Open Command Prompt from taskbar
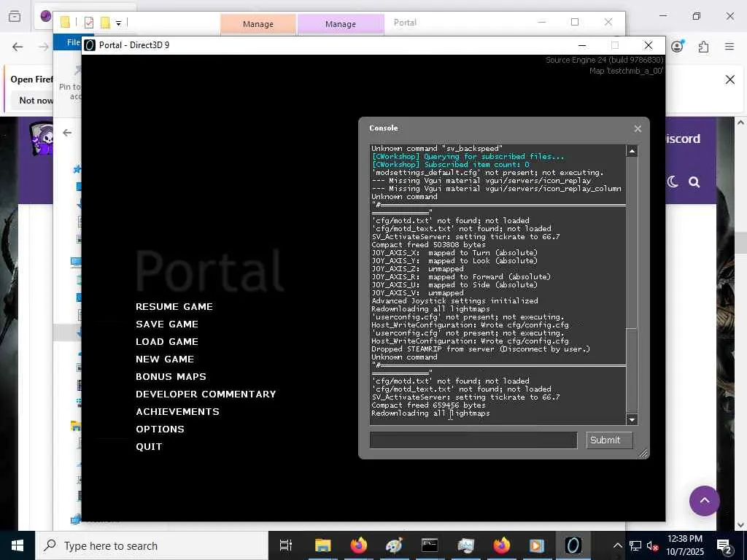747x560 pixels. click(430, 545)
